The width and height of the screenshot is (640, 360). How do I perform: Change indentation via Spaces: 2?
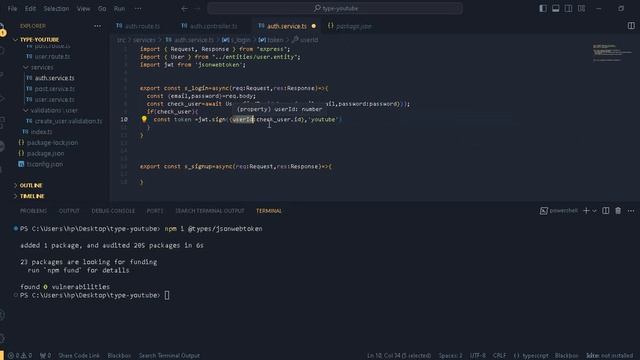[x=450, y=356]
